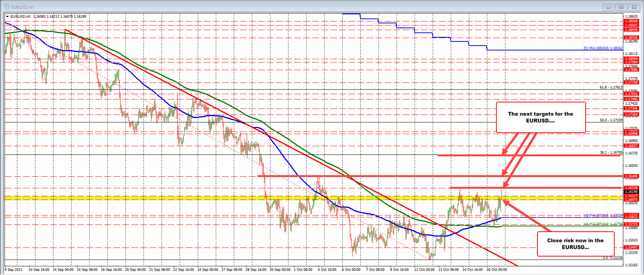The image size is (644, 275).
Task: Click the red price tag 1.18568
Action: click(631, 21)
